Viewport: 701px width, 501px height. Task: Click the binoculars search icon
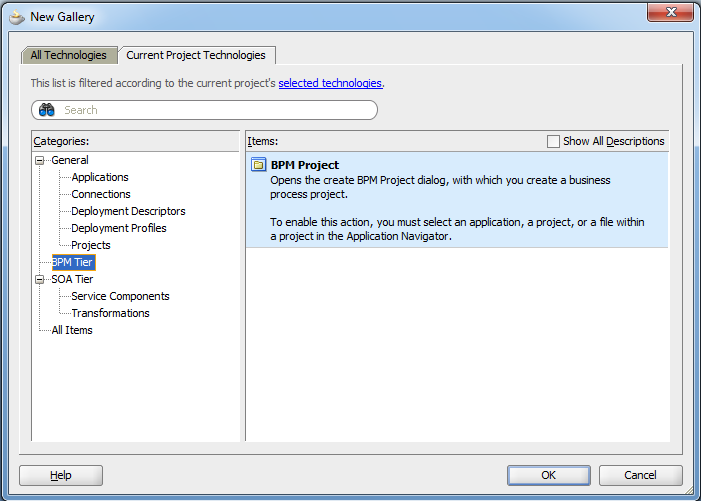tap(47, 110)
